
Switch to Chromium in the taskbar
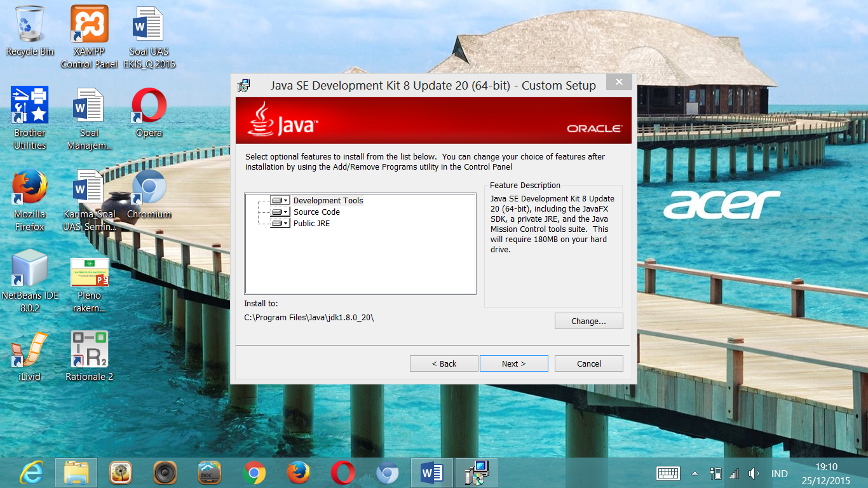387,473
